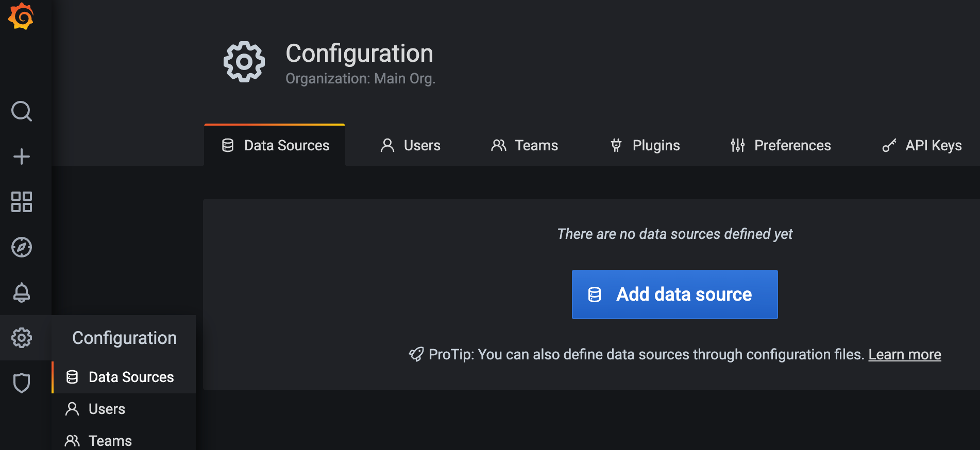Switch to the Users tab

(x=410, y=145)
